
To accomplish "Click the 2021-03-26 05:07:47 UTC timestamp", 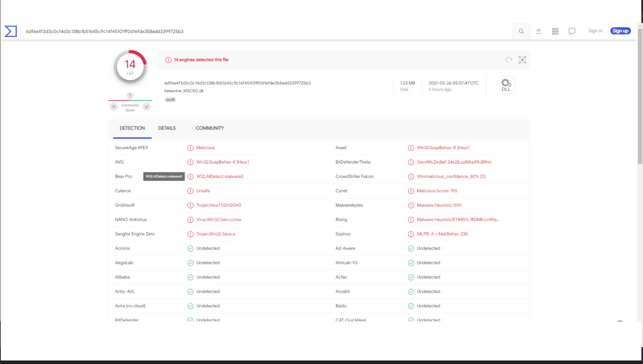I will (x=454, y=83).
